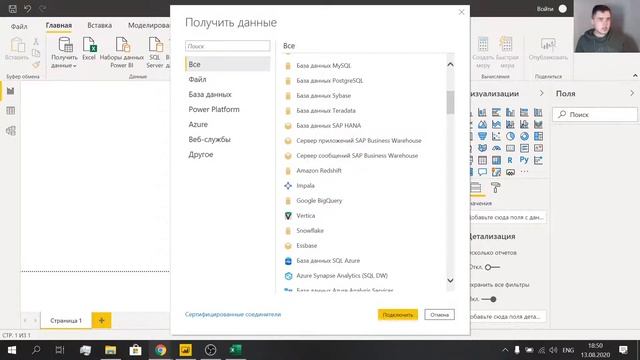The width and height of the screenshot is (640, 360).
Task: Open the Вставка ribbon tab
Action: pyautogui.click(x=99, y=25)
